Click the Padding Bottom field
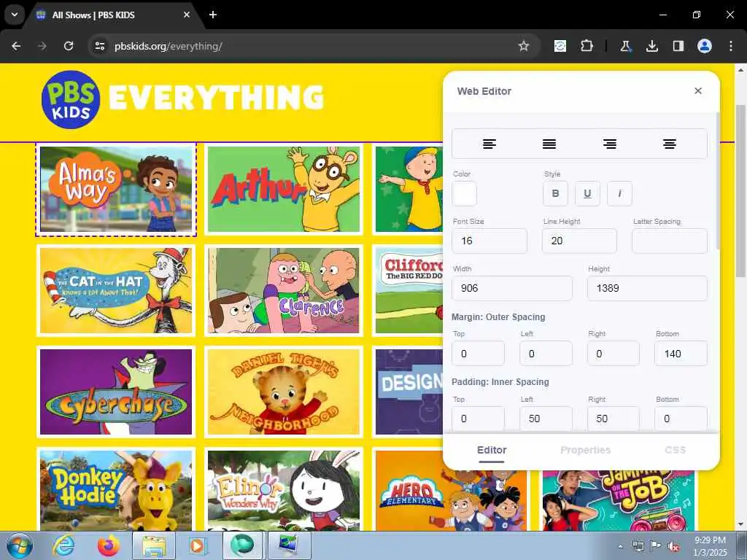 (x=681, y=419)
